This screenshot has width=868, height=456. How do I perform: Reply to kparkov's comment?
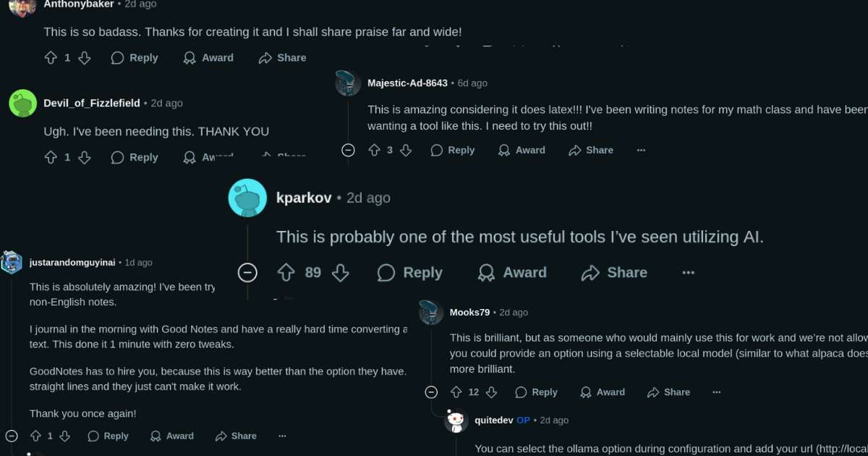point(409,272)
